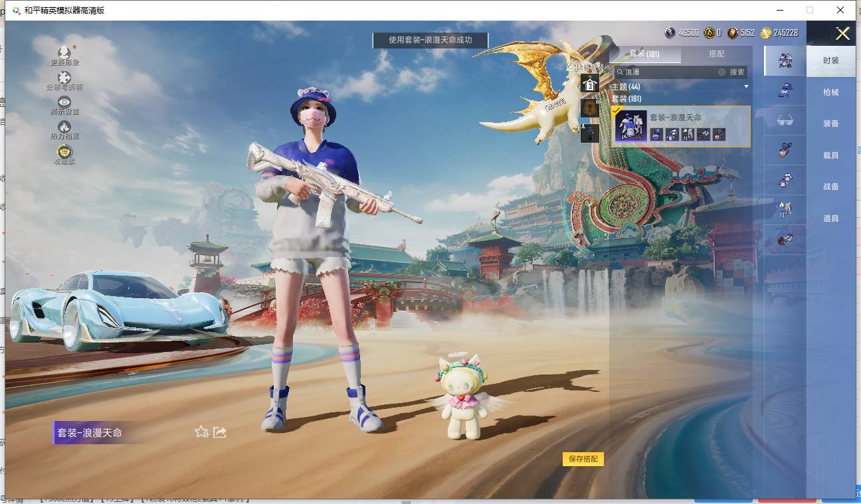Viewport: 861px width, 504px height.
Task: Click the blue-silver currency icon beside 46500
Action: click(x=670, y=33)
